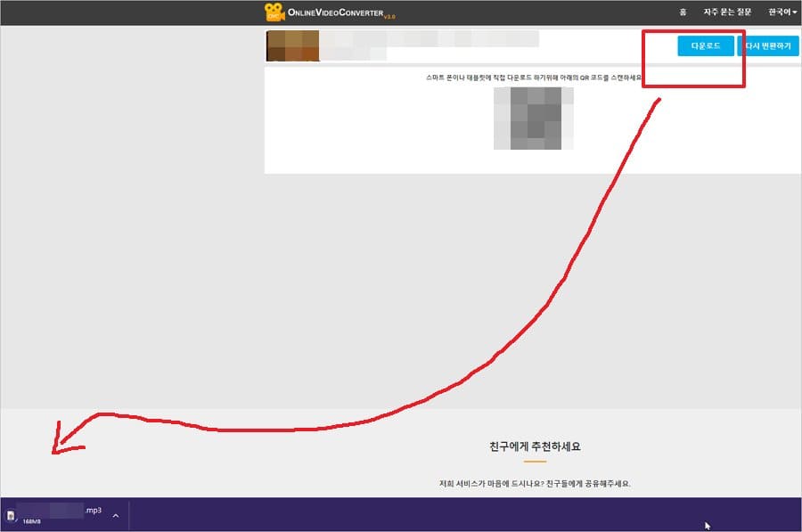Click the orange divider under the heading
This screenshot has width=802, height=532.
click(535, 462)
